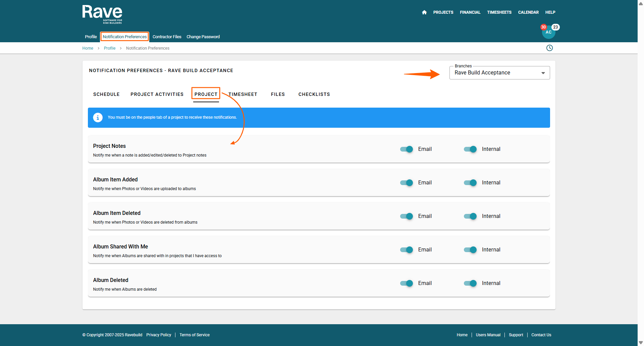Open Notification Preferences sub-menu item
The width and height of the screenshot is (644, 346).
point(125,37)
